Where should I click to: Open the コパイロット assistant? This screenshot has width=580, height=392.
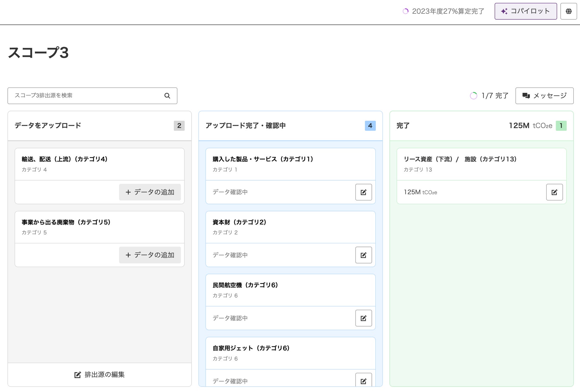tap(526, 11)
